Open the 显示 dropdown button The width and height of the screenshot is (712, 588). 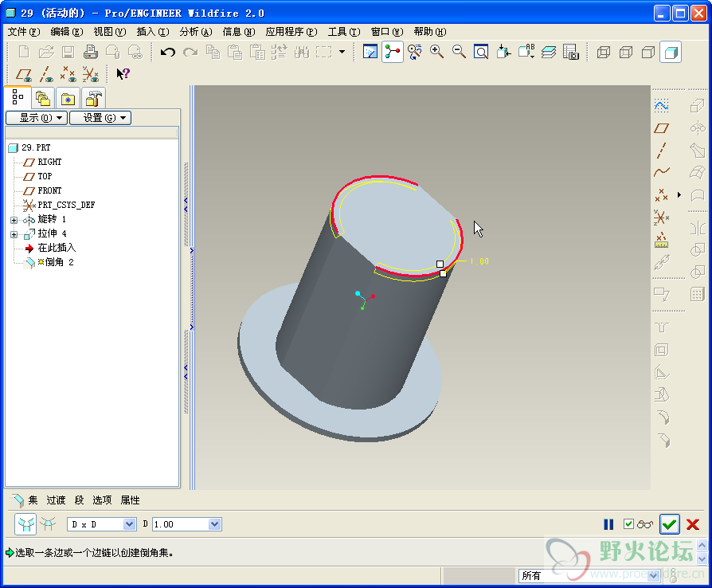pos(37,118)
